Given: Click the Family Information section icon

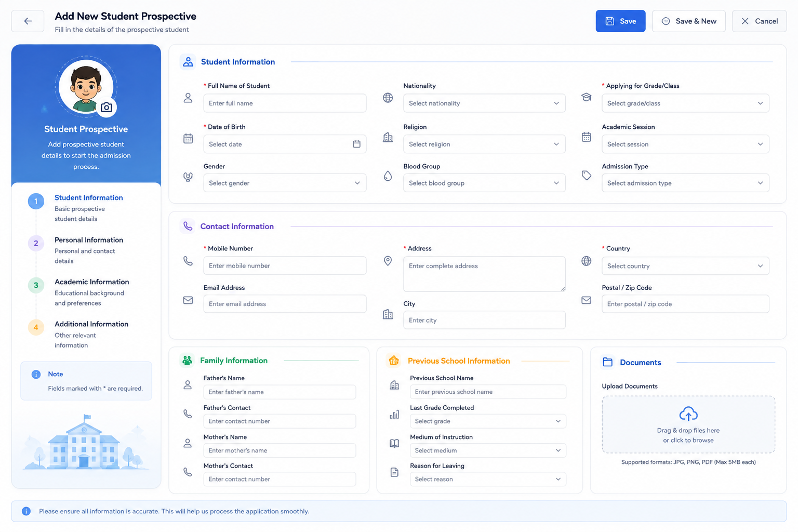Looking at the screenshot, I should (x=188, y=360).
